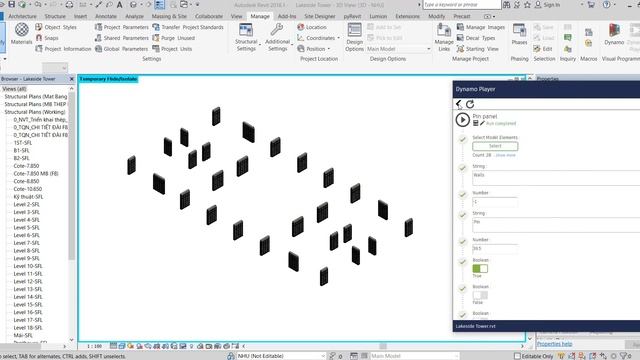Viewport: 640px width, 360px height.
Task: Click Transfer Project Standards
Action: (188, 27)
